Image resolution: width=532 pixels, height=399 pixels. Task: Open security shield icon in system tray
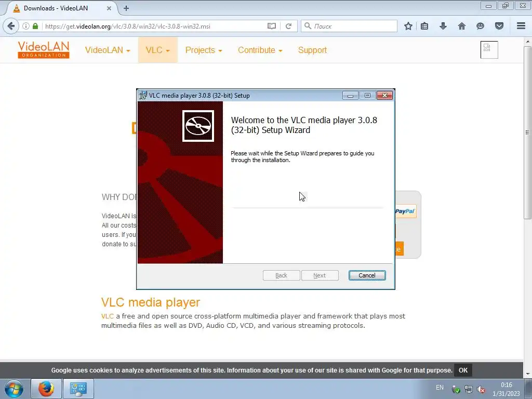tap(456, 390)
